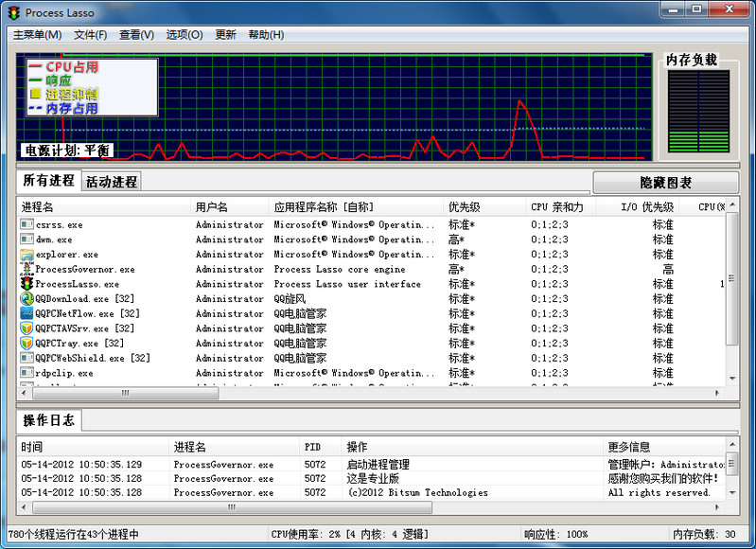Click the 内存占用 legend entry
The image size is (756, 549).
[63, 109]
